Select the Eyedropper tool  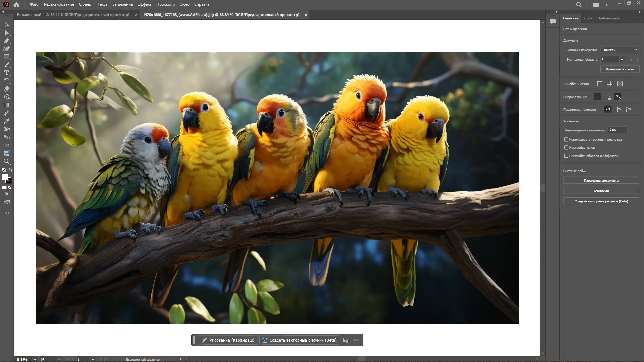click(7, 121)
